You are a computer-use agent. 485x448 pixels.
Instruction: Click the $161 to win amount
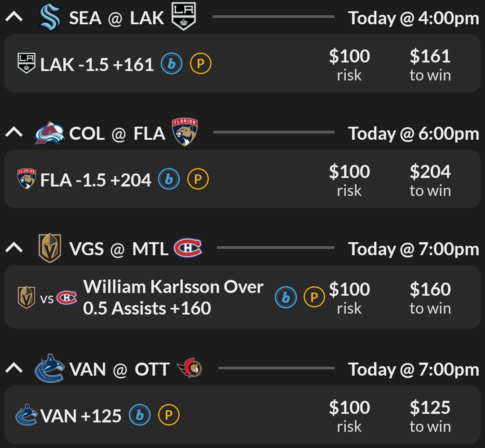coord(430,64)
